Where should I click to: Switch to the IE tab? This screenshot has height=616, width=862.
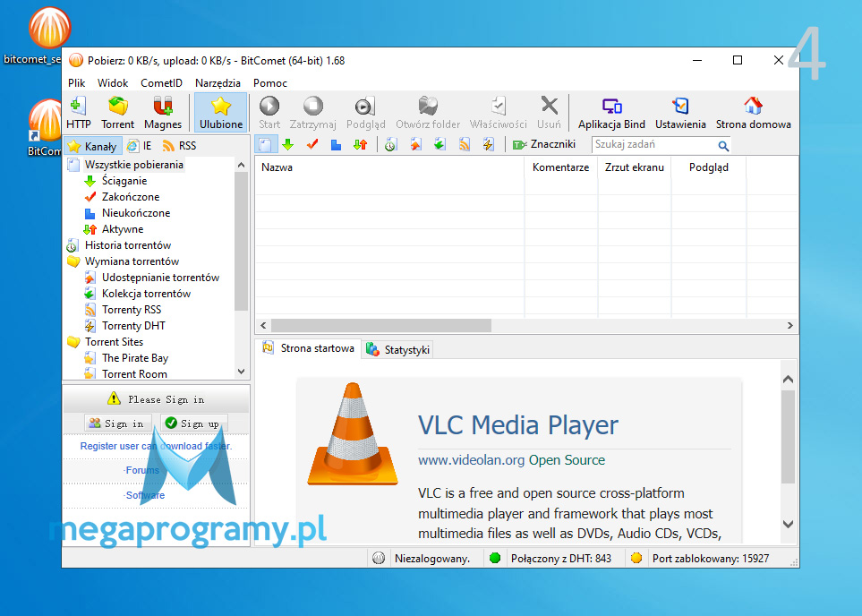pos(140,146)
